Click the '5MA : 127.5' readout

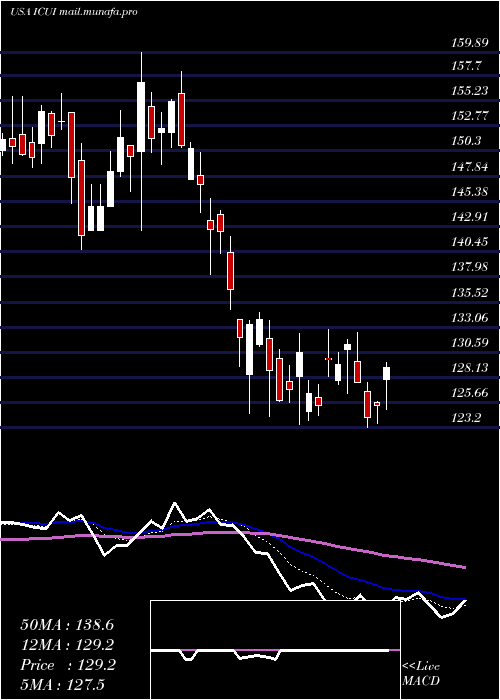pyautogui.click(x=62, y=684)
